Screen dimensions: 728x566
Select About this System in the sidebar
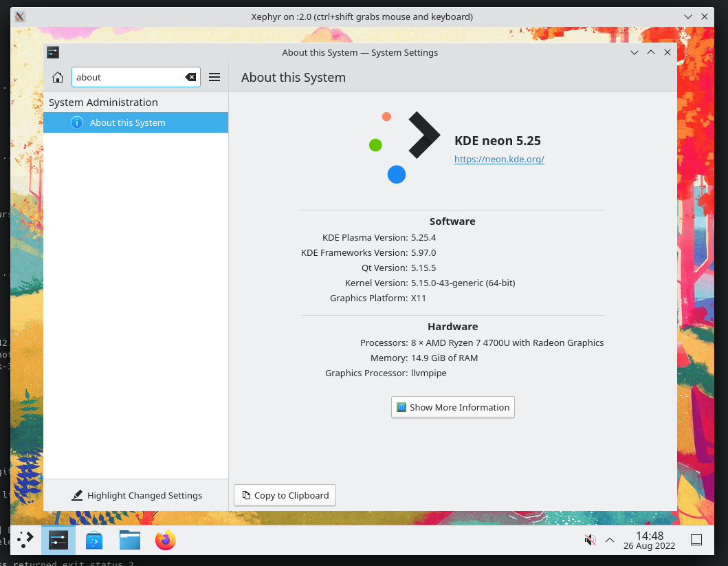pyautogui.click(x=126, y=122)
